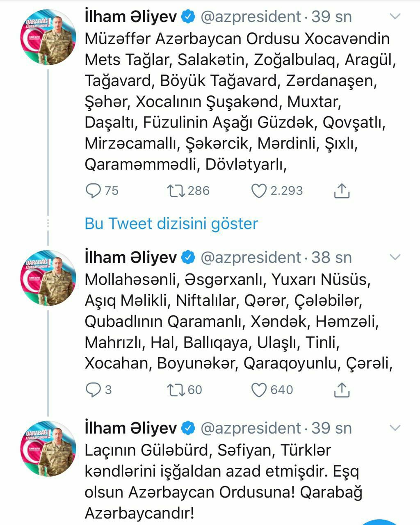Click "Bu Tweet dizisini göster" link
The height and width of the screenshot is (525, 420).
pos(171,224)
